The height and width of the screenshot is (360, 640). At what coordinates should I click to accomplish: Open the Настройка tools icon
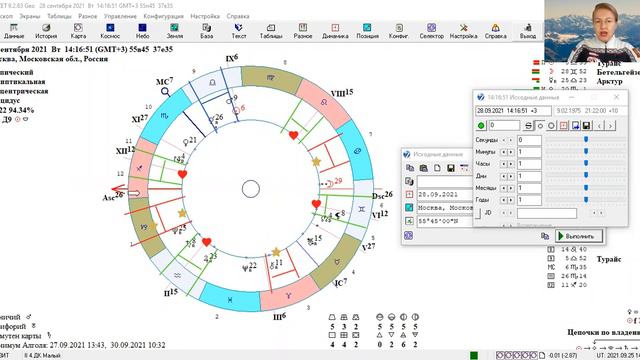tap(463, 31)
